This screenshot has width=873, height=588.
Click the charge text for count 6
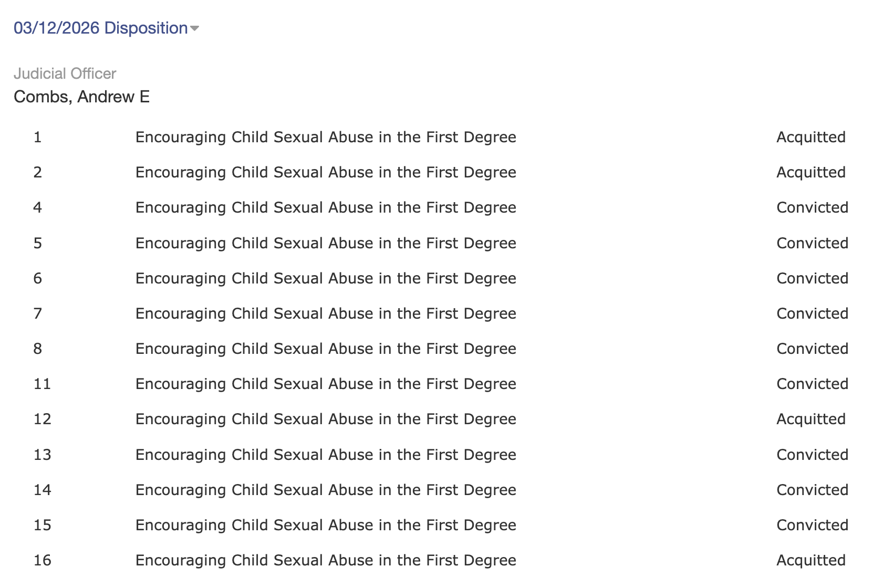[326, 278]
